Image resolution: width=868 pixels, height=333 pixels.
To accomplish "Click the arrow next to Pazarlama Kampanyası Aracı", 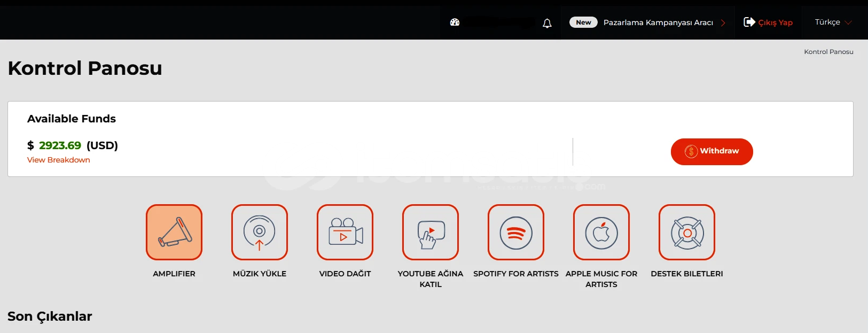I will click(x=723, y=22).
